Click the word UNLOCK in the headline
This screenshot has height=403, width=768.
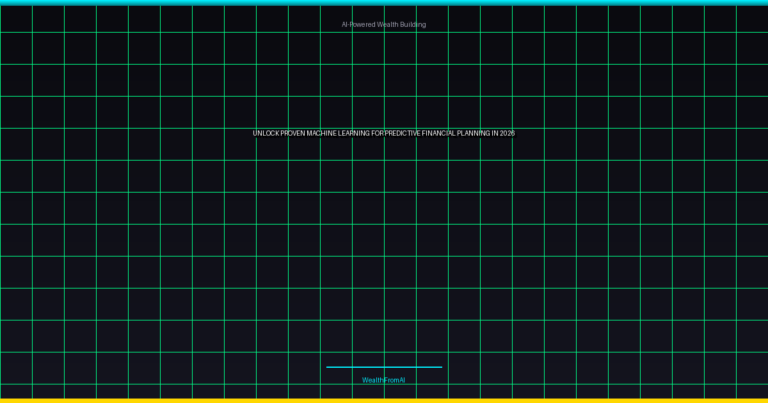coord(266,133)
